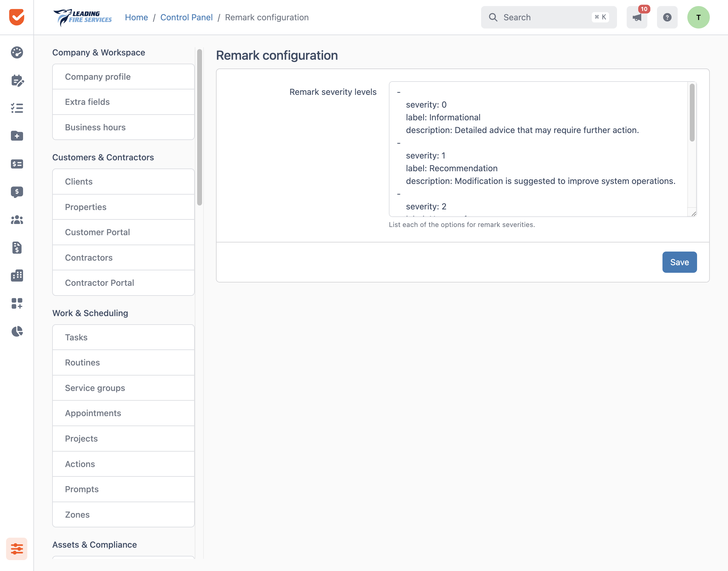Open Projects settings
Image resolution: width=728 pixels, height=571 pixels.
coord(123,439)
